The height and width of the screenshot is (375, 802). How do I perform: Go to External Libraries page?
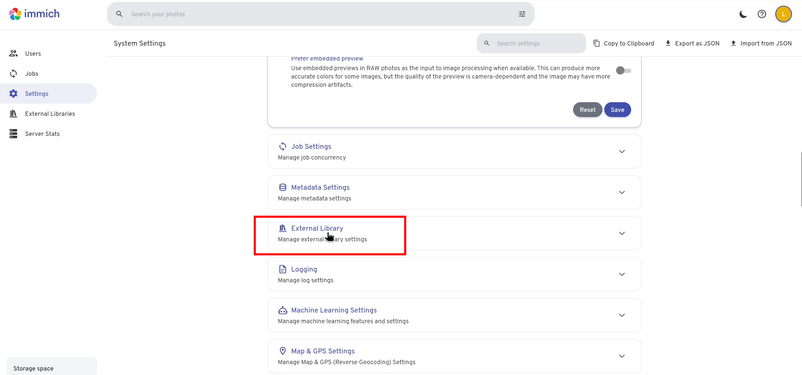pos(48,114)
